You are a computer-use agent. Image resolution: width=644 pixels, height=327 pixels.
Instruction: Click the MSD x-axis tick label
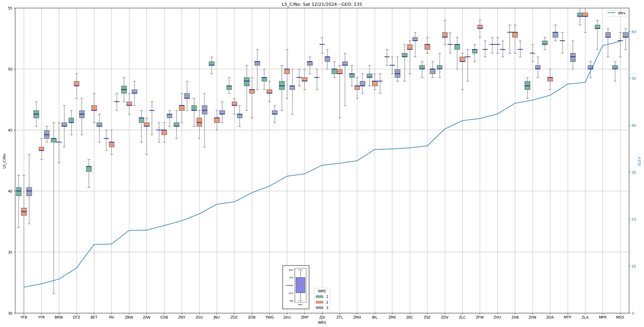620,317
